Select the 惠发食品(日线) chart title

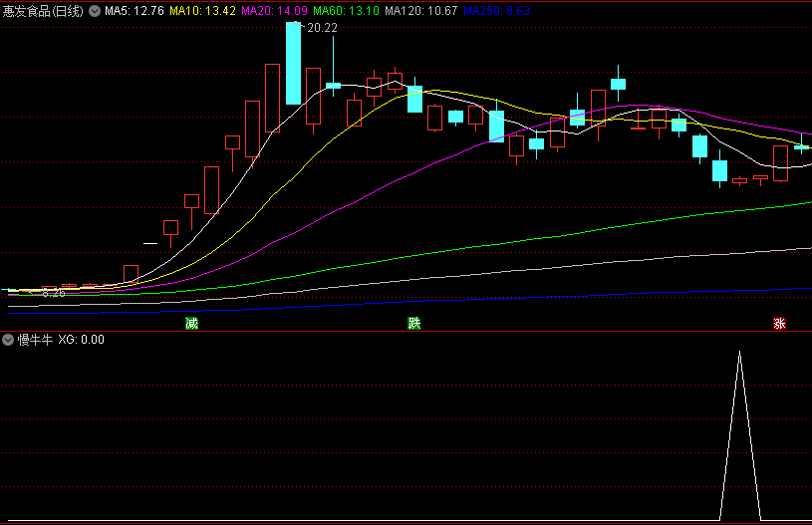43,11
